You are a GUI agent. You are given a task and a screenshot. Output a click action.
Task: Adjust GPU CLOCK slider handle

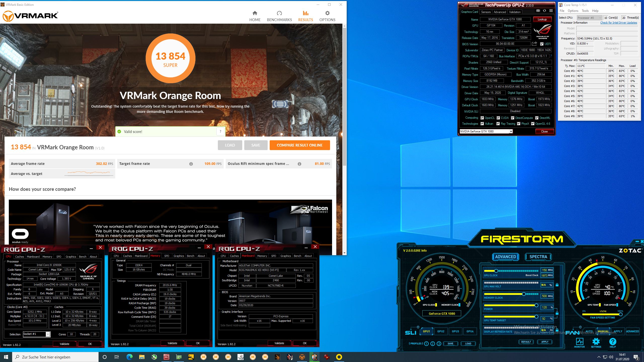496,271
